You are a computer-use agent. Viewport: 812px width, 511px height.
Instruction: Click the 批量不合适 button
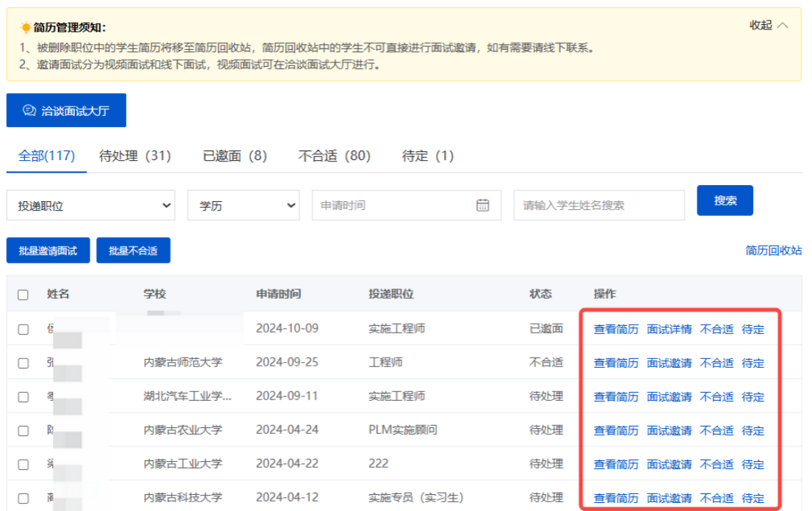[133, 250]
